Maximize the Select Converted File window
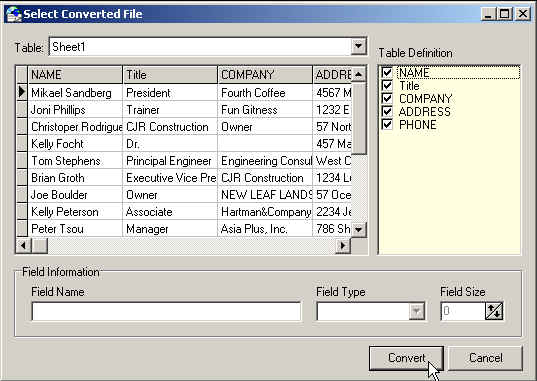Viewport: 537px width, 381px height. (505, 14)
